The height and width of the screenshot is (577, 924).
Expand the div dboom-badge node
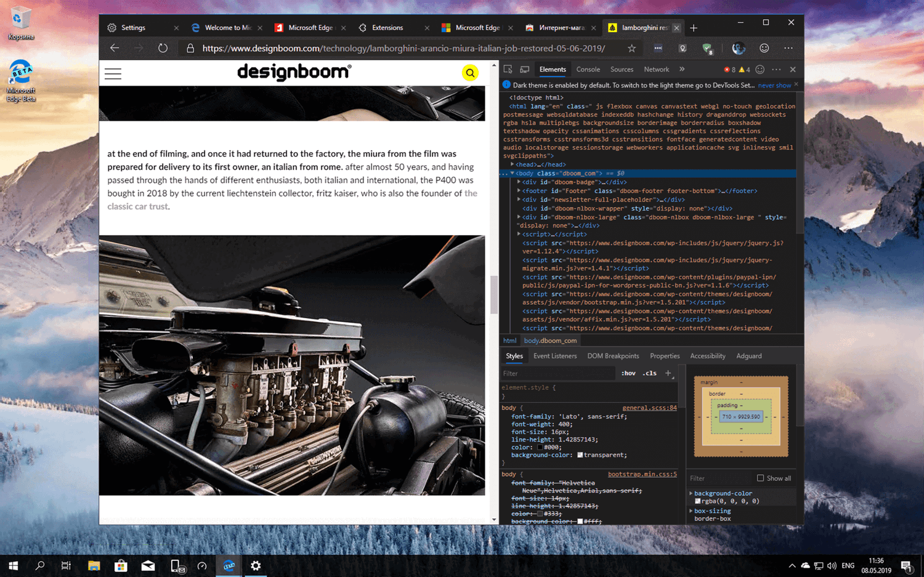[x=519, y=182]
